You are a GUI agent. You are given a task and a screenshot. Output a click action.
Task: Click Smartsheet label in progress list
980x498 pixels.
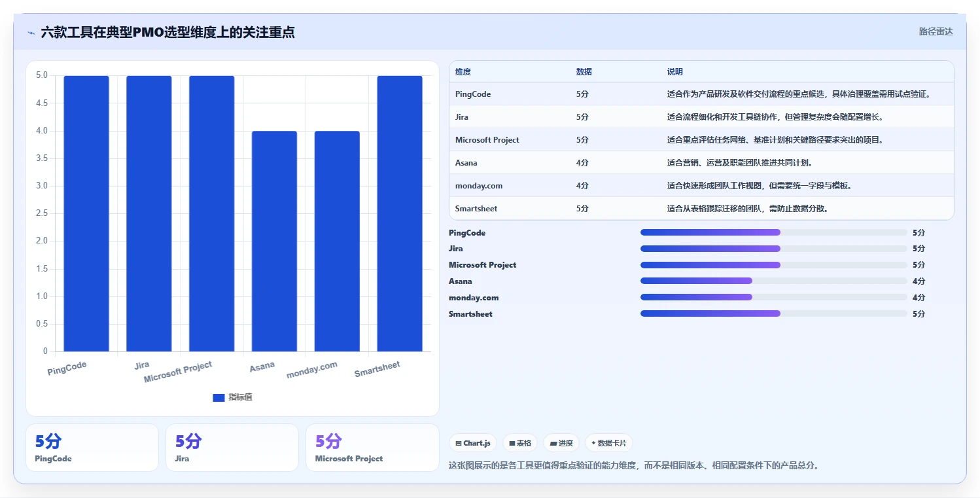(x=470, y=314)
